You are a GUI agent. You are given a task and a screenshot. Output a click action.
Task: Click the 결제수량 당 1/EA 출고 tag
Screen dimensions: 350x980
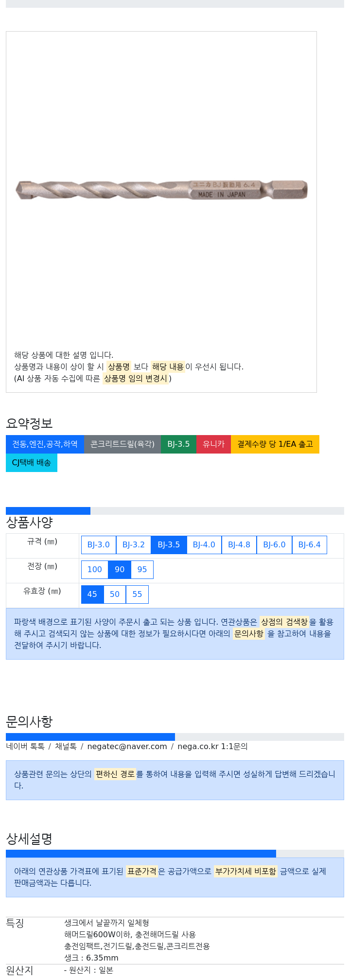pyautogui.click(x=275, y=444)
